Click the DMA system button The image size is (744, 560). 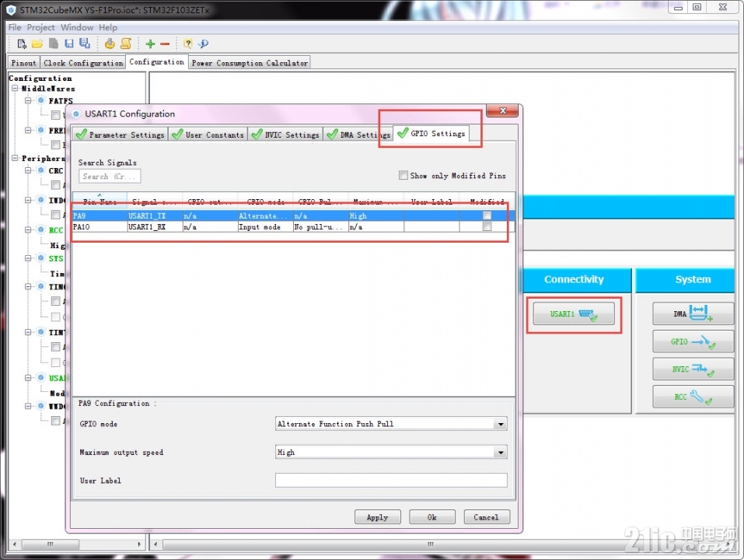tap(693, 313)
